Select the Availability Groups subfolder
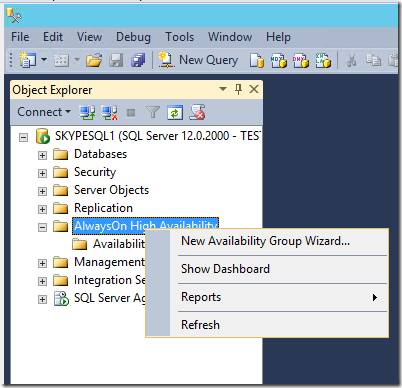 point(119,244)
